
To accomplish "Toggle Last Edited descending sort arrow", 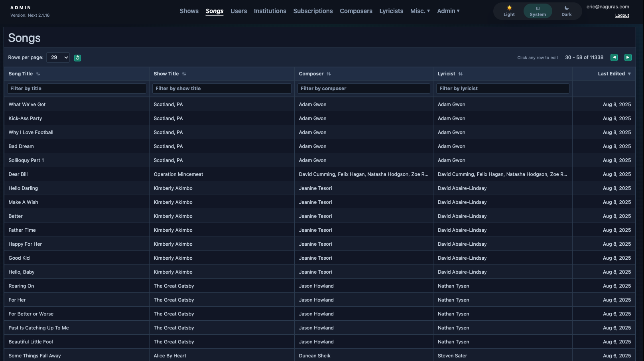I will 629,74.
